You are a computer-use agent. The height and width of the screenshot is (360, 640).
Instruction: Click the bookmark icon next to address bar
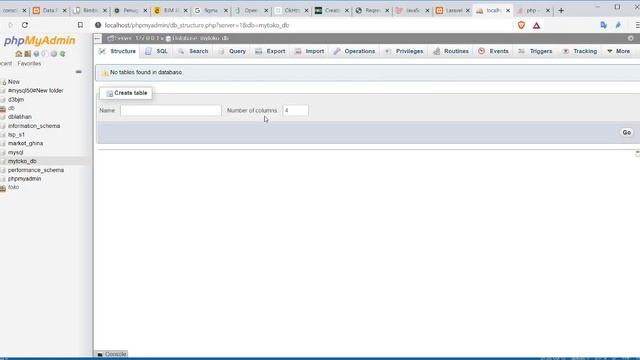pos(80,25)
